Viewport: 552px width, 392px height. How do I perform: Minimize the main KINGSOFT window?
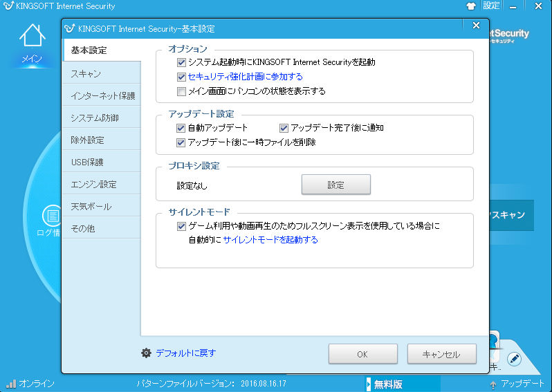click(x=513, y=6)
